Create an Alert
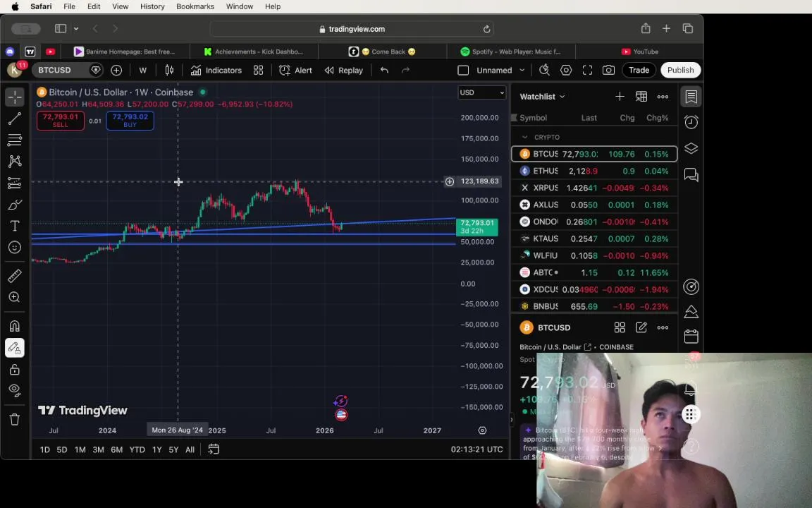The height and width of the screenshot is (508, 812). click(x=296, y=70)
